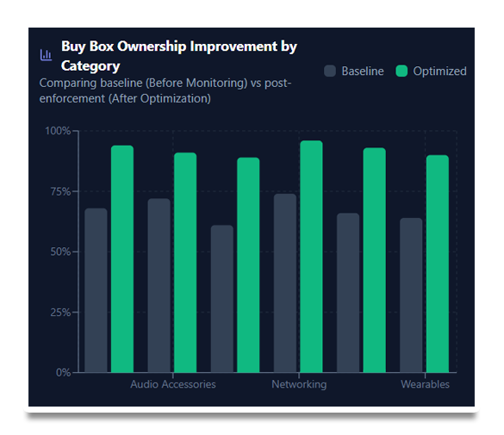Click the chart title Buy Box Ownership Improvement

click(x=179, y=56)
